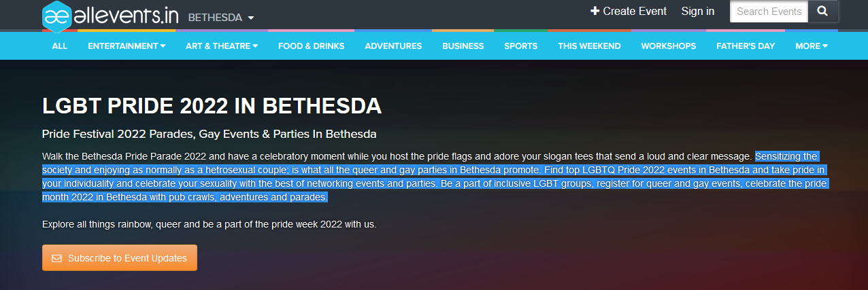Click the allevents.in hexagon logo icon

click(x=57, y=16)
